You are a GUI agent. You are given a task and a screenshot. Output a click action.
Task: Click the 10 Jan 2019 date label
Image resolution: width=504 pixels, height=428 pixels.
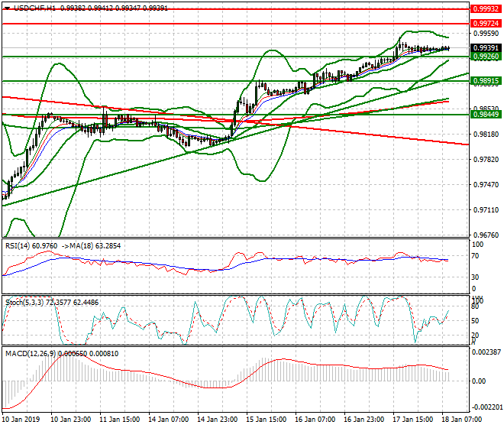tap(21, 420)
